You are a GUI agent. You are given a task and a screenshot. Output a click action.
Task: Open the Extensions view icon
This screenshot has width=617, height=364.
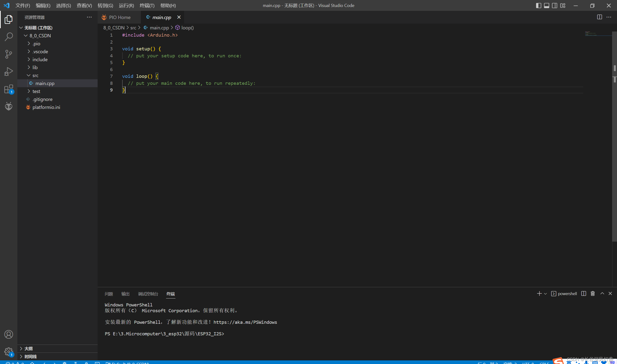[9, 89]
